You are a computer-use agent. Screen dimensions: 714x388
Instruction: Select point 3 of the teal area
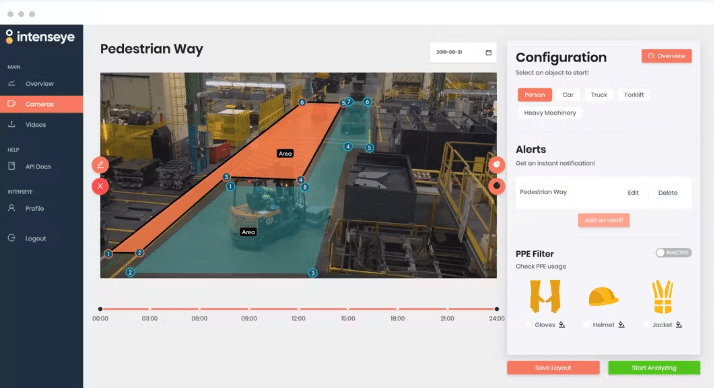(313, 273)
